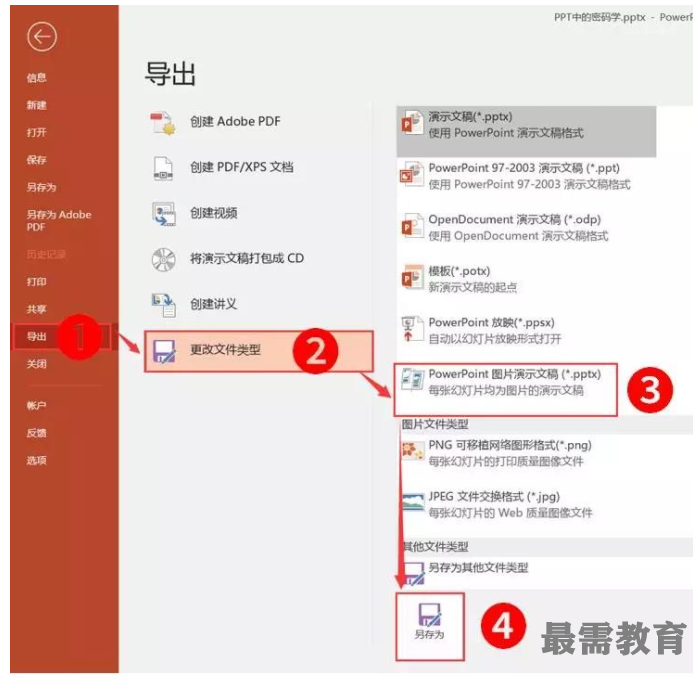Click the 更改文件类型 floppy icon
The width and height of the screenshot is (693, 678).
(164, 351)
